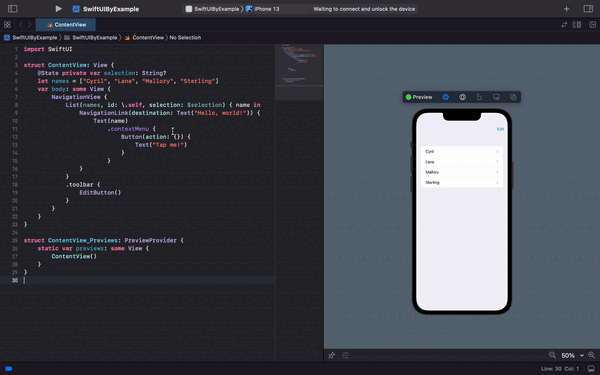Click 'NavigationView {' on line 7
Image resolution: width=600 pixels, height=375 pixels.
click(x=79, y=97)
